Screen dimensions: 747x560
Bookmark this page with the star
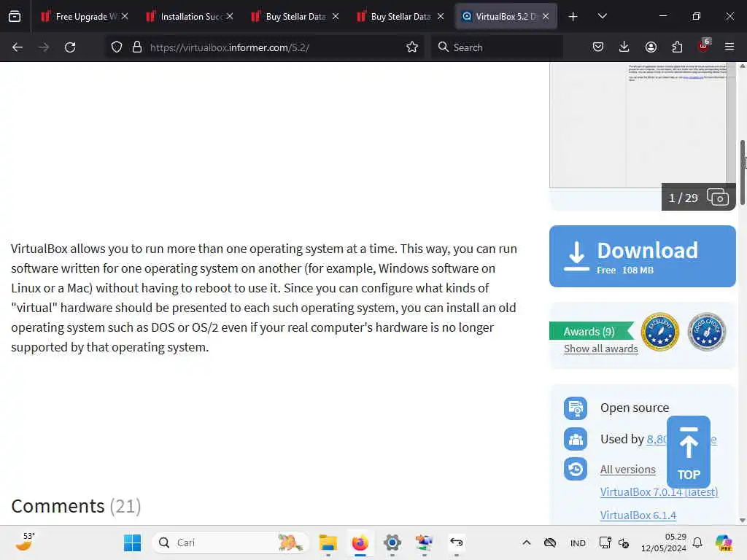412,47
